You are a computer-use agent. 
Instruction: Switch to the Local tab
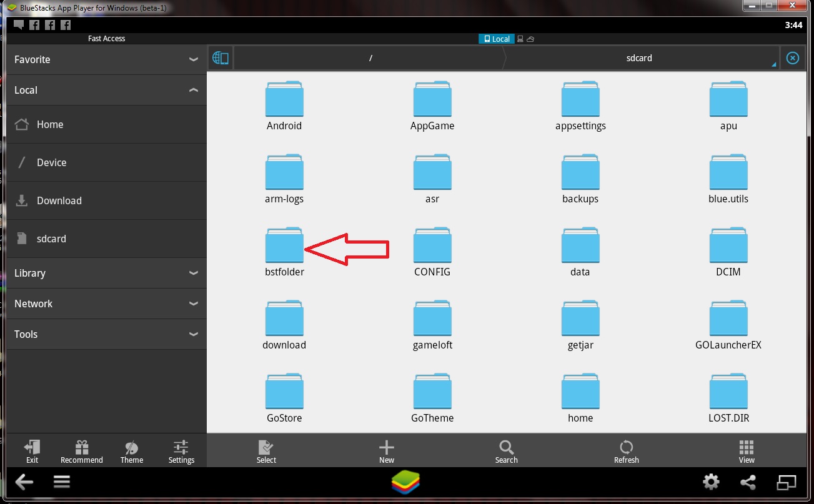click(x=496, y=39)
